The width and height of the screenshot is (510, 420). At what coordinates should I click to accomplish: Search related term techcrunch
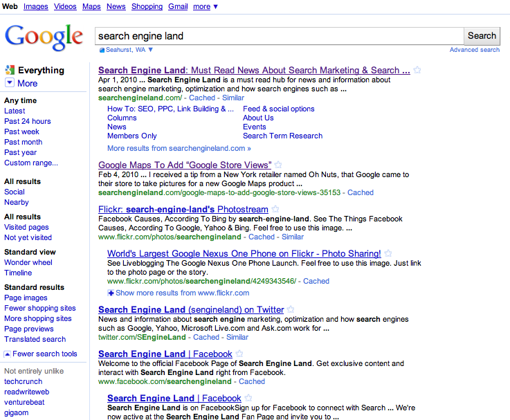[24, 381]
